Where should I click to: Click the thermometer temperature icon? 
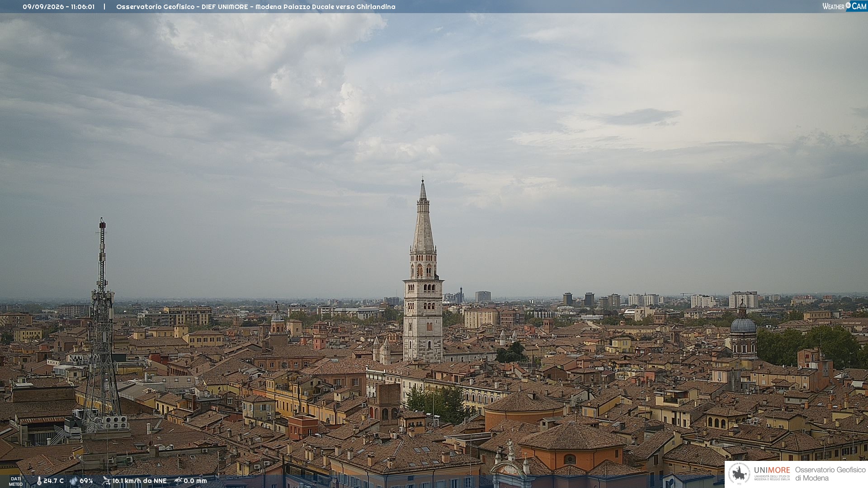39,481
